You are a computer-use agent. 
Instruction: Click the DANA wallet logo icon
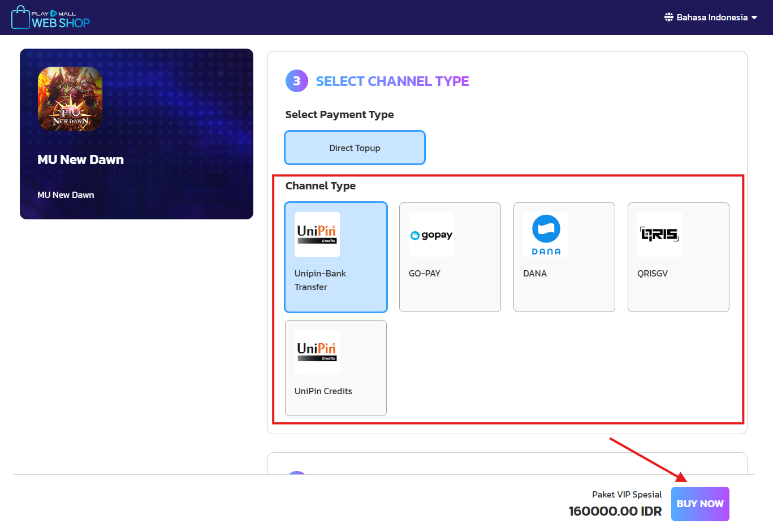coord(546,235)
